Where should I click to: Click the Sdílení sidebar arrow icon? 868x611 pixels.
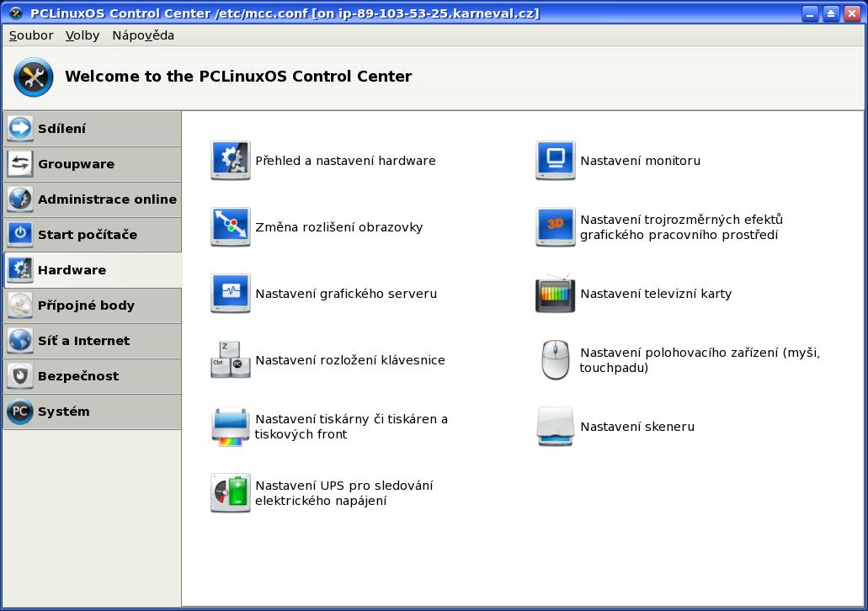[x=20, y=129]
